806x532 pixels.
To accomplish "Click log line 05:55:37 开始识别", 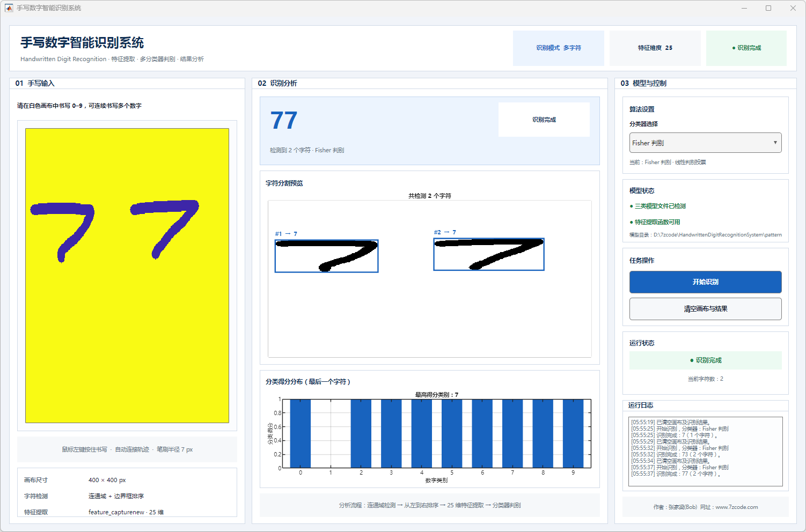I will click(680, 468).
